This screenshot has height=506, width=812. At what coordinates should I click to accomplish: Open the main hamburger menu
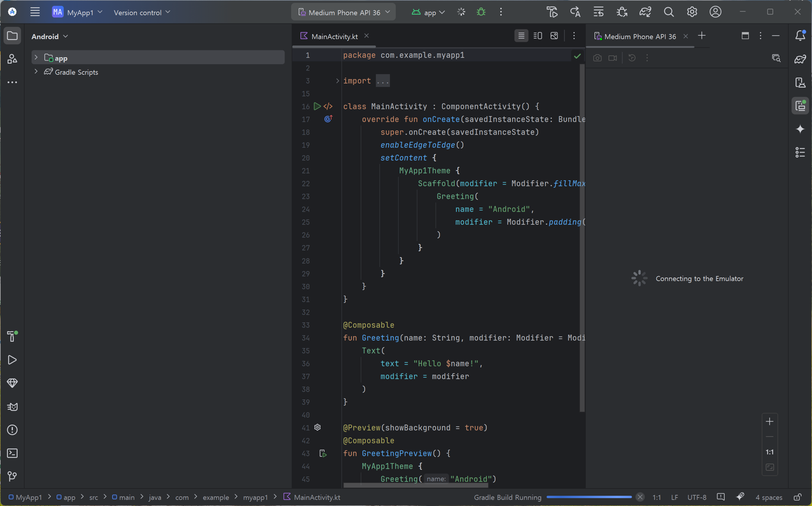click(x=35, y=12)
